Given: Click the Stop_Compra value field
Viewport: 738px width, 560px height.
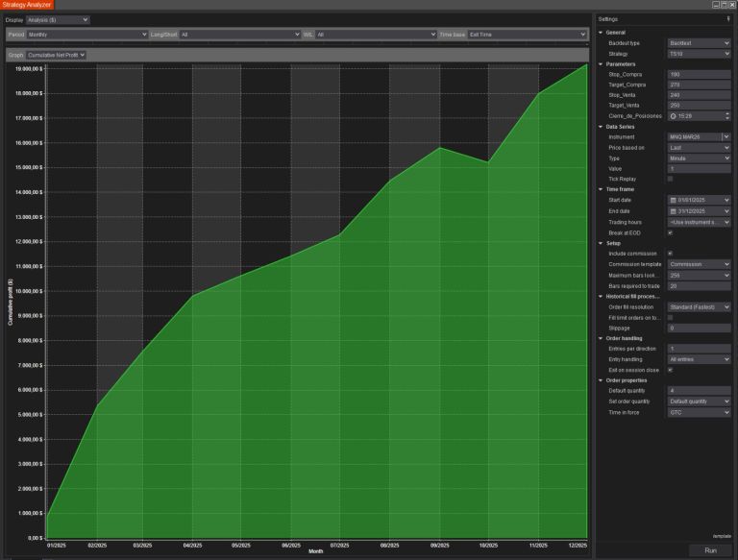Looking at the screenshot, I should (x=699, y=74).
